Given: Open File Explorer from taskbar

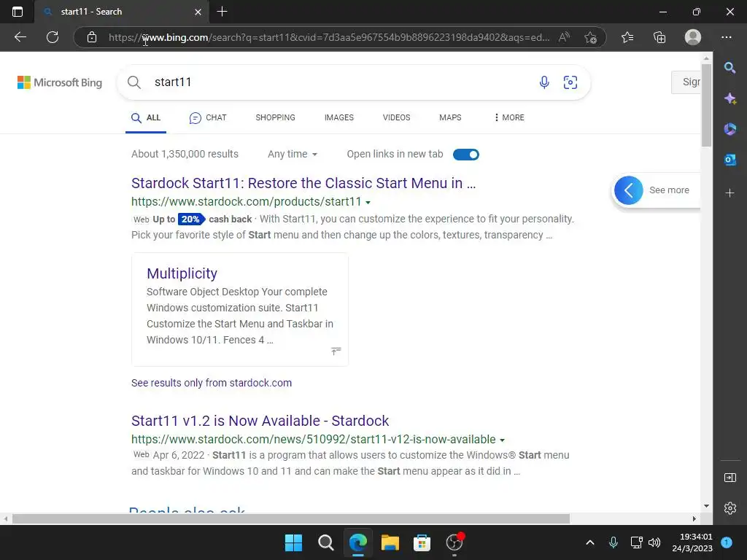Looking at the screenshot, I should tap(390, 542).
